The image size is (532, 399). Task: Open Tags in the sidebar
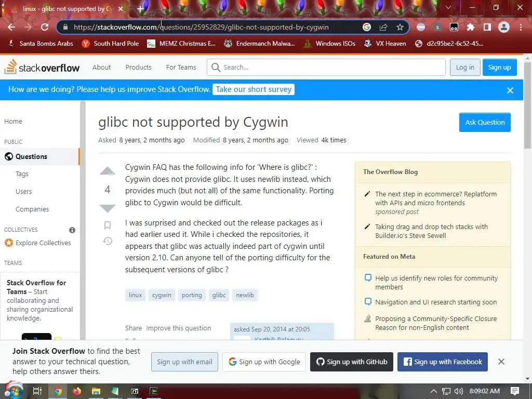[22, 174]
